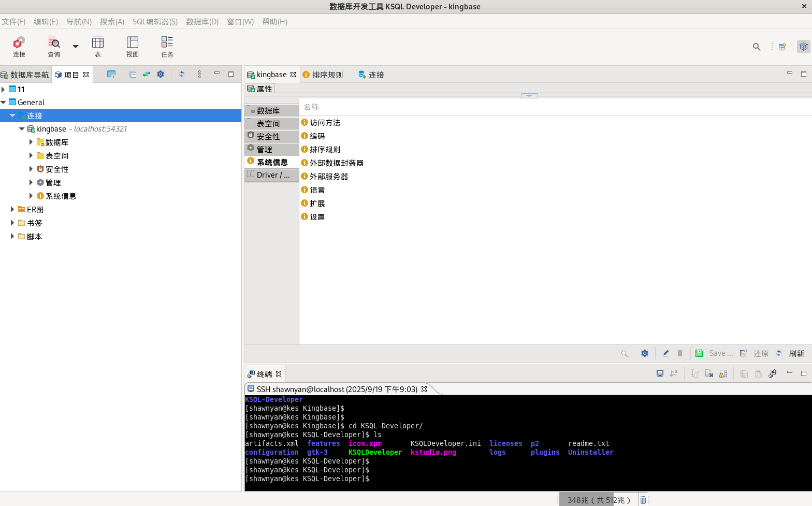Run garbage collector trash icon
The image size is (812, 506).
[643, 500]
